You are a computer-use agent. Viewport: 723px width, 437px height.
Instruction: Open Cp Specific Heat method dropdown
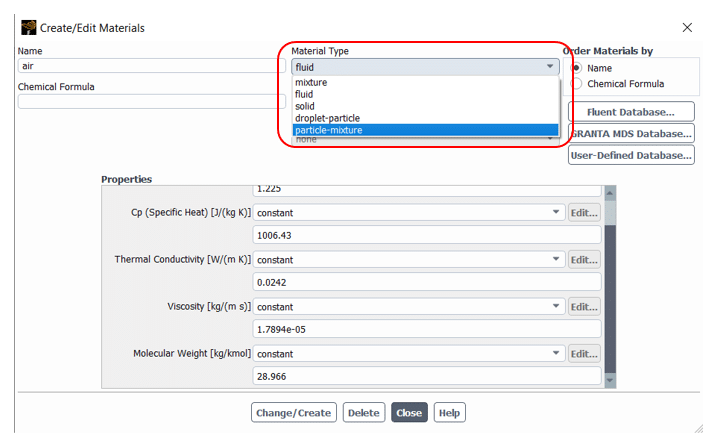tap(408, 212)
